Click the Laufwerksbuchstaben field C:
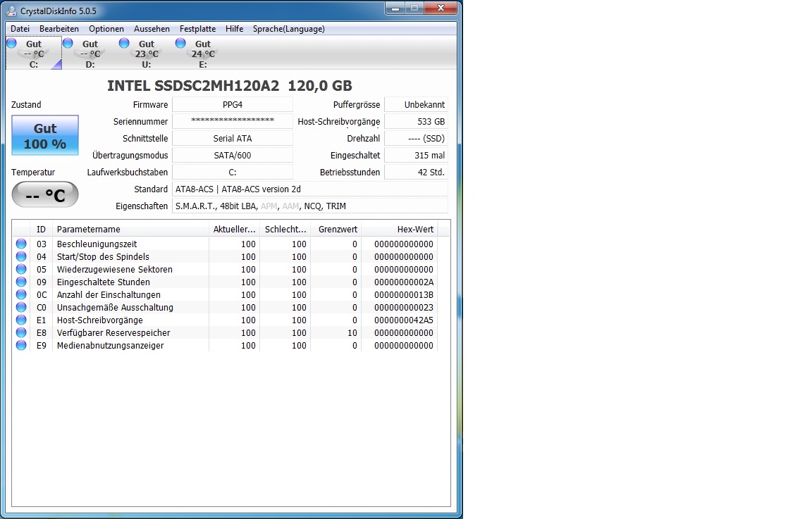The width and height of the screenshot is (812, 519). pyautogui.click(x=233, y=172)
